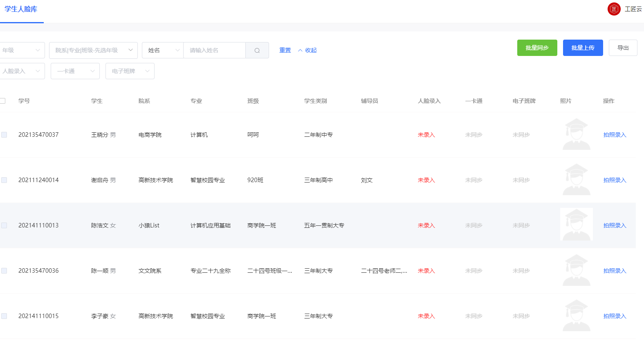Click 拍照录入 for 谢启舟

point(615,180)
